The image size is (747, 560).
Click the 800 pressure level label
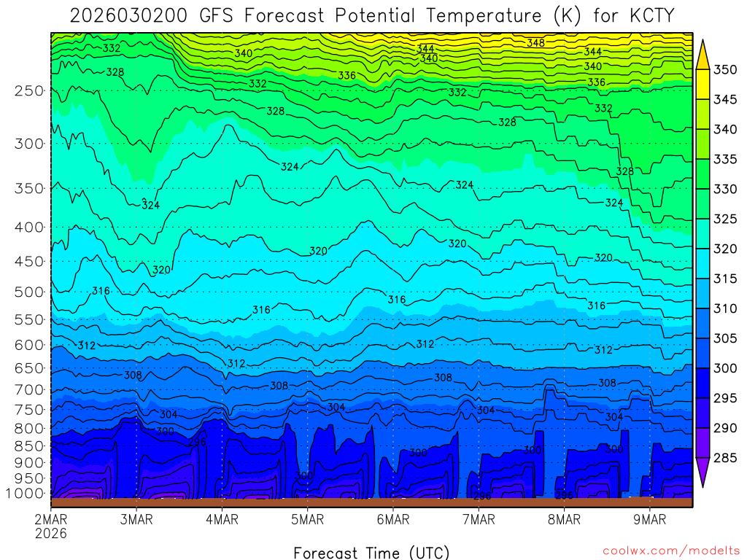(29, 428)
